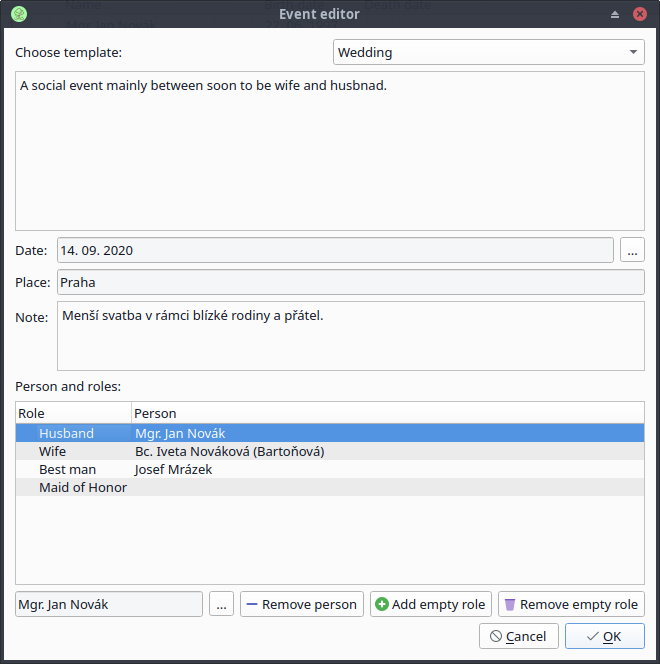The image size is (660, 664).
Task: Select the Maid of Honor role row
Action: [x=330, y=487]
